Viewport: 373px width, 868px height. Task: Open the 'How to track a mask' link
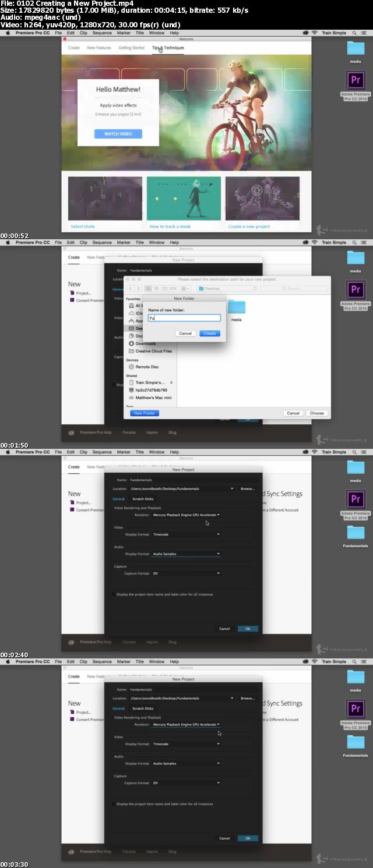tap(170, 226)
